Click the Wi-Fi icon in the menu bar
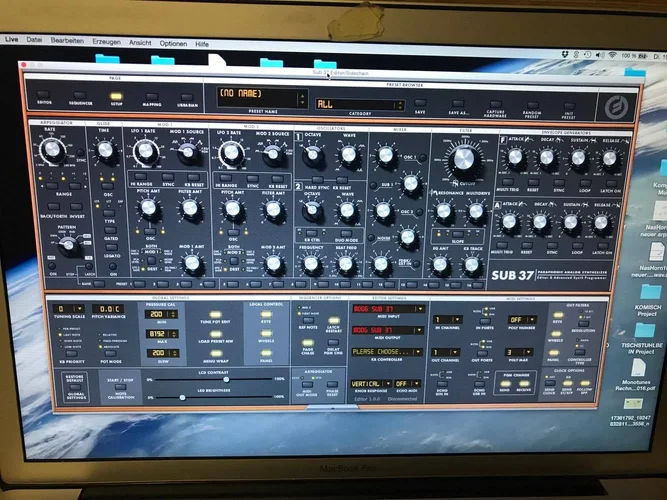This screenshot has height=500, width=667. click(613, 55)
